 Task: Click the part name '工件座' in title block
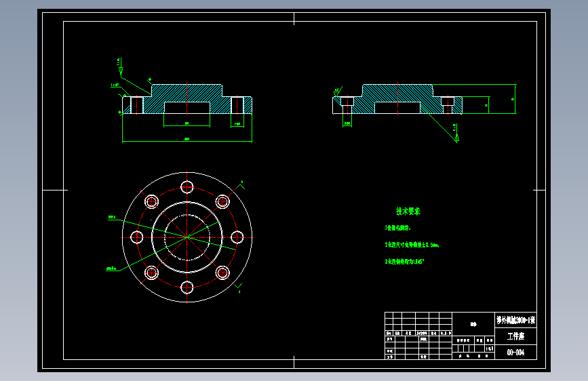(x=515, y=336)
